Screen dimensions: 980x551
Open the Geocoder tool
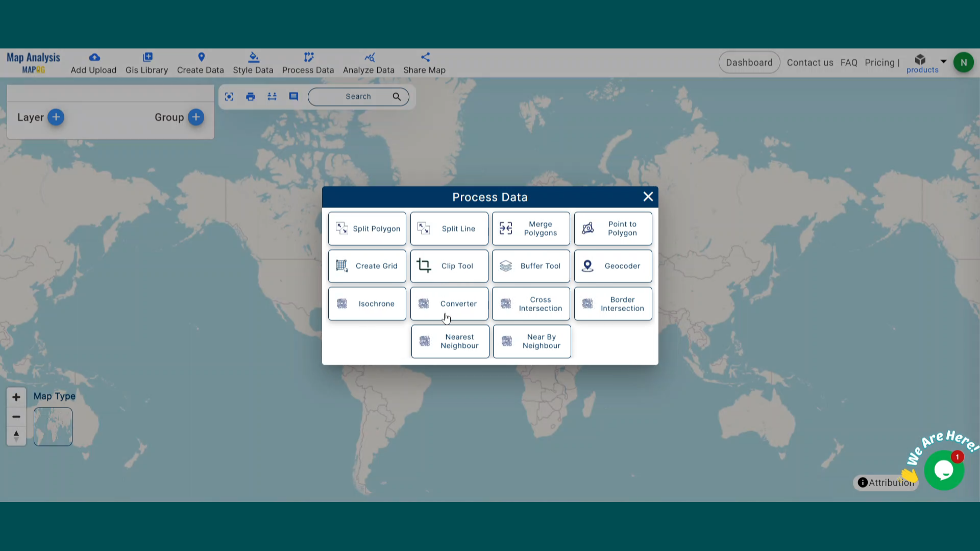pos(612,266)
